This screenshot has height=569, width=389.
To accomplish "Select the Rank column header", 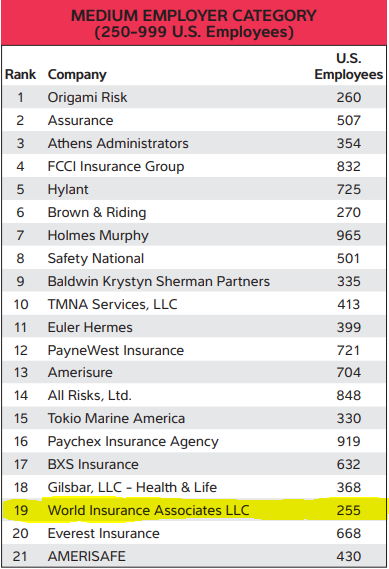I will [x=20, y=74].
